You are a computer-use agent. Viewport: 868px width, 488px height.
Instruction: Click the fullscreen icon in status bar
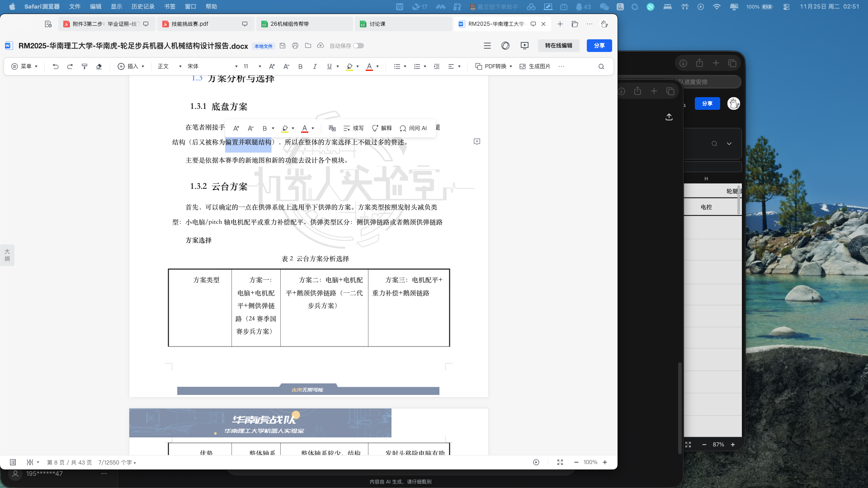[560, 462]
